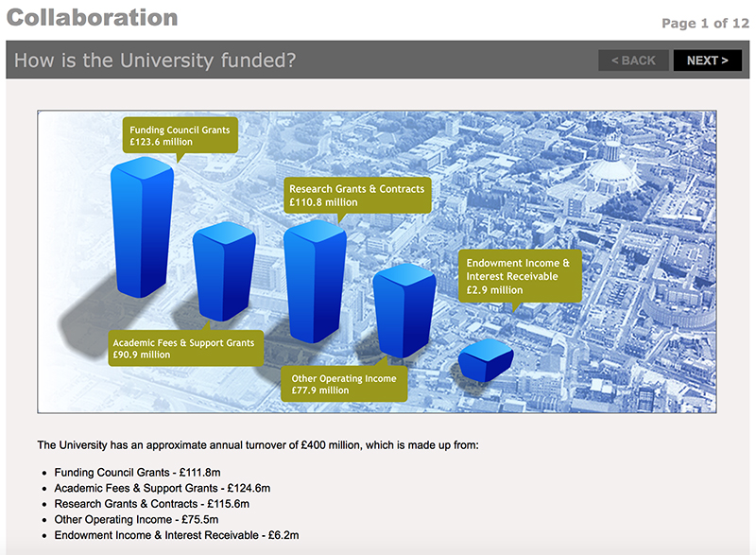
Task: Select the Academic Fees £124.6m bullet item
Action: coord(163,489)
